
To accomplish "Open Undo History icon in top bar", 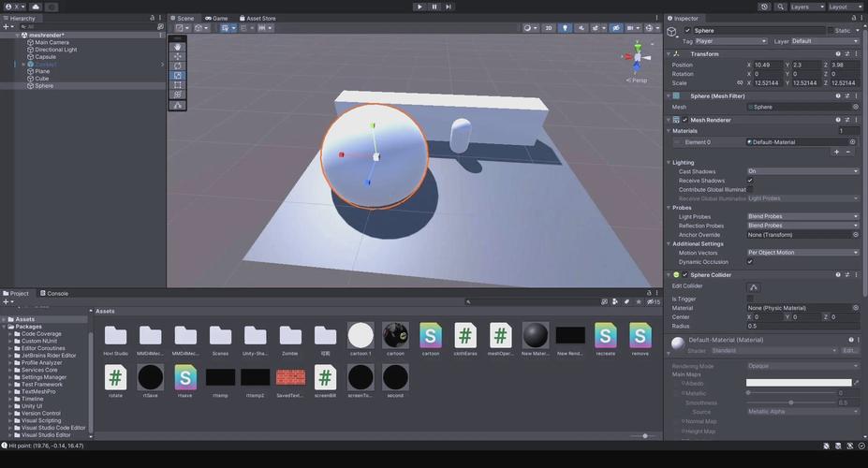I will (x=764, y=7).
